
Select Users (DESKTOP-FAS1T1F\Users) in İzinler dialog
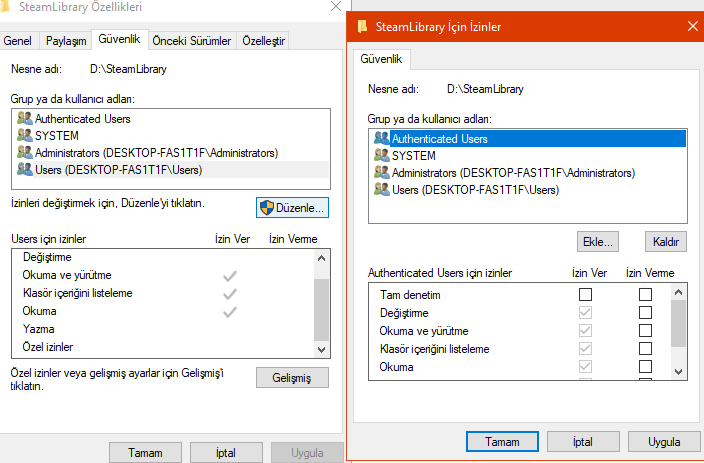click(528, 190)
